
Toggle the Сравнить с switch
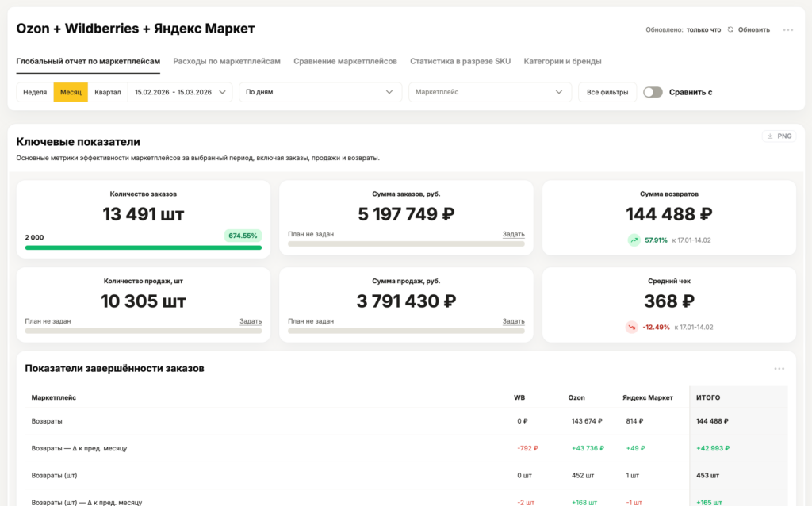[x=653, y=92]
